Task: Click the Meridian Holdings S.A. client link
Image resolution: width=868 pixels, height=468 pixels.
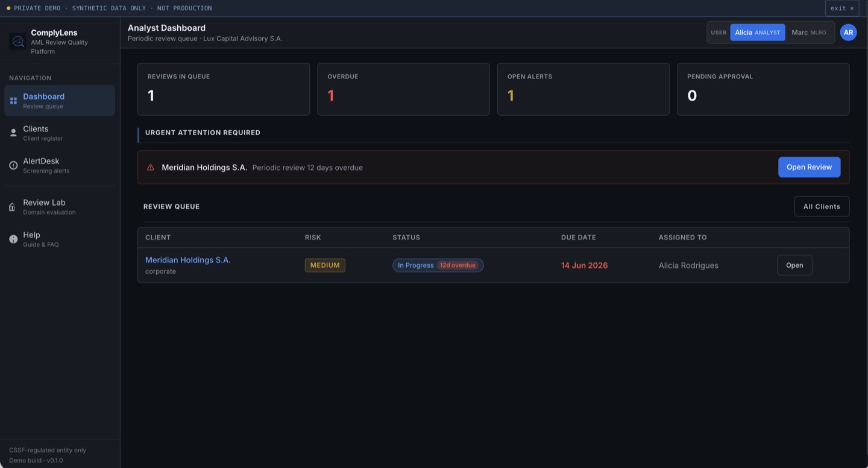Action: click(x=188, y=260)
